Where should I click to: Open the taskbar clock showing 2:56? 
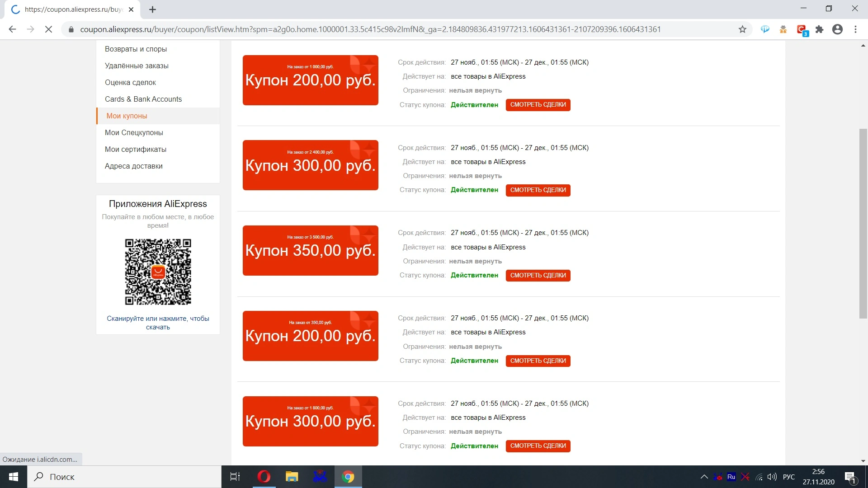point(818,477)
